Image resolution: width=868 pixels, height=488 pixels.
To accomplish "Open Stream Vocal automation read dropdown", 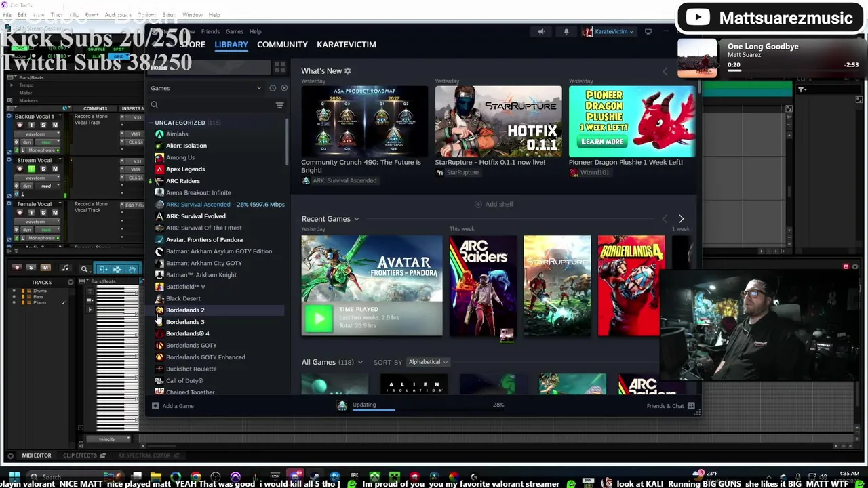I will 47,186.
